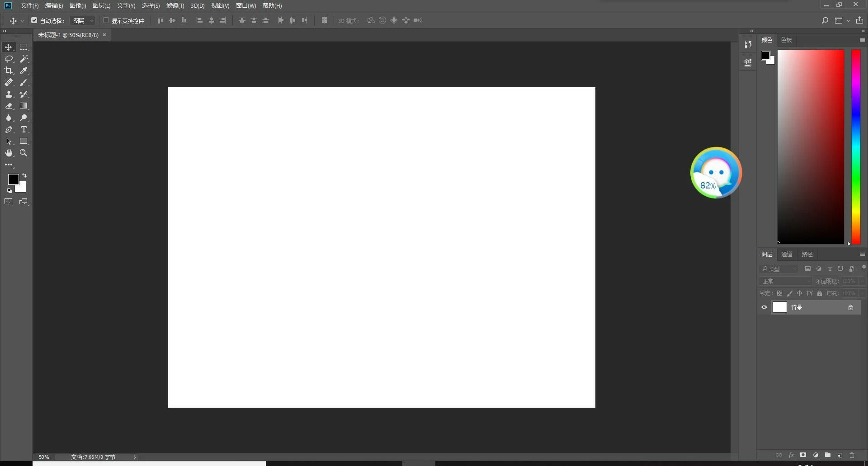Image resolution: width=868 pixels, height=466 pixels.
Task: Hide the 背景 layer with eye icon
Action: pos(764,307)
